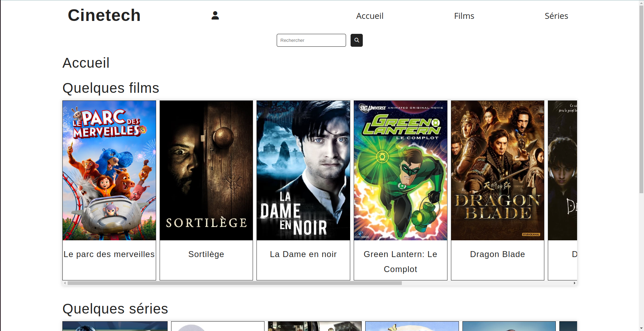This screenshot has height=331, width=644.
Task: Open the Films menu item
Action: point(464,16)
